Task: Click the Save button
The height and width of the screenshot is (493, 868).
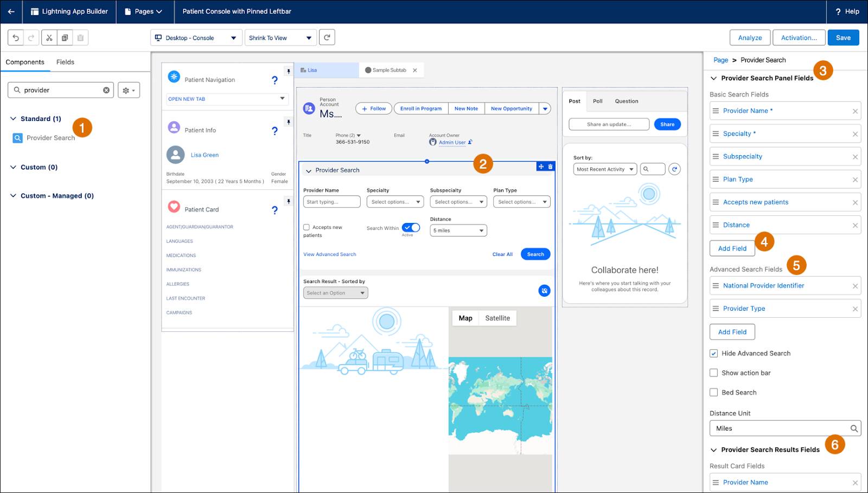Action: coord(843,37)
